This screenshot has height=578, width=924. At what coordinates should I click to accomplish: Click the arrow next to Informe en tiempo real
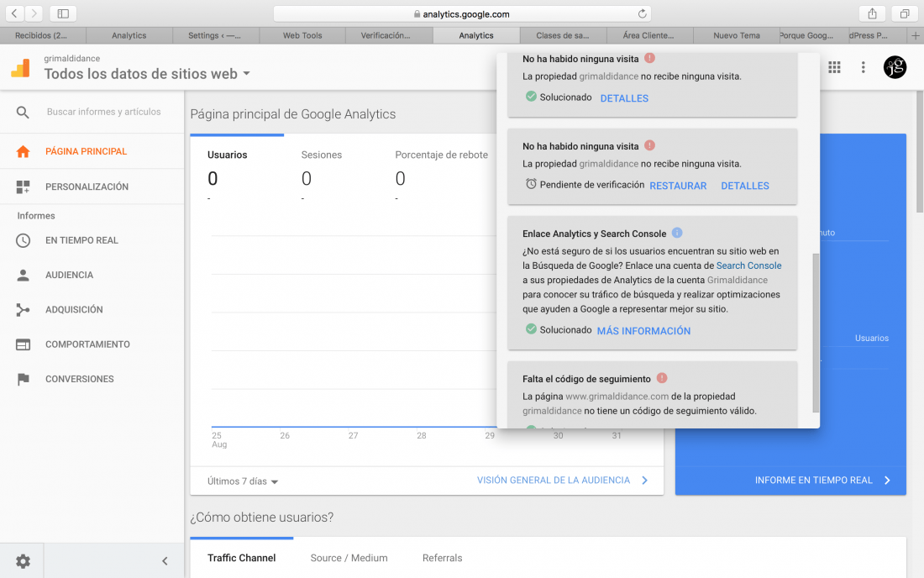click(888, 481)
